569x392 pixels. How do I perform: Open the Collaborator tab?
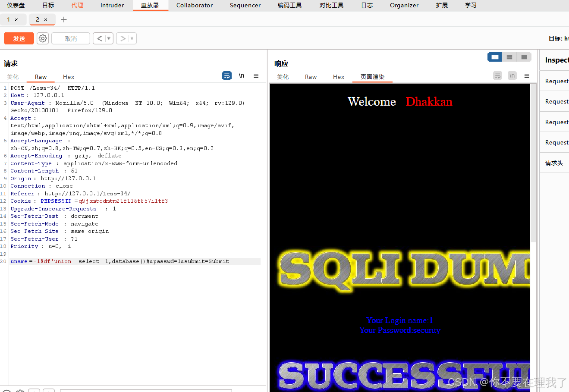tap(195, 5)
